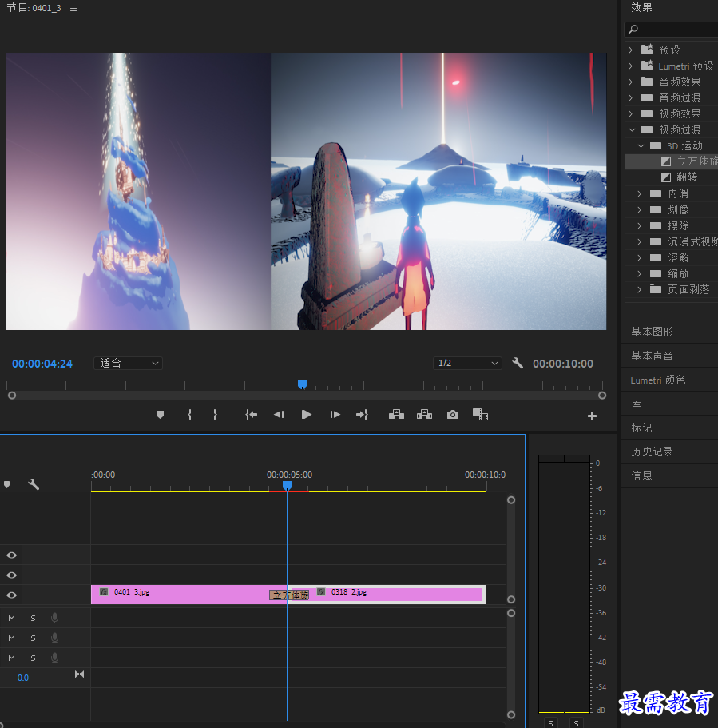This screenshot has width=718, height=728.
Task: Step back one frame
Action: 279,415
